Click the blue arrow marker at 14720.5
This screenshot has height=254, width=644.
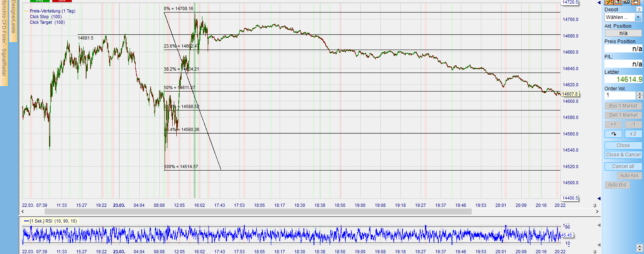point(599,2)
